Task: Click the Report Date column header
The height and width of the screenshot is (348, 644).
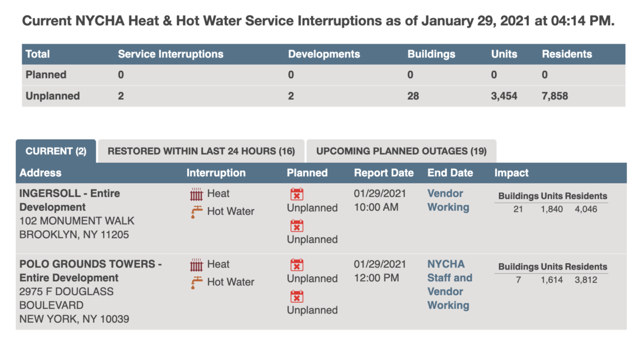Action: coord(383,173)
